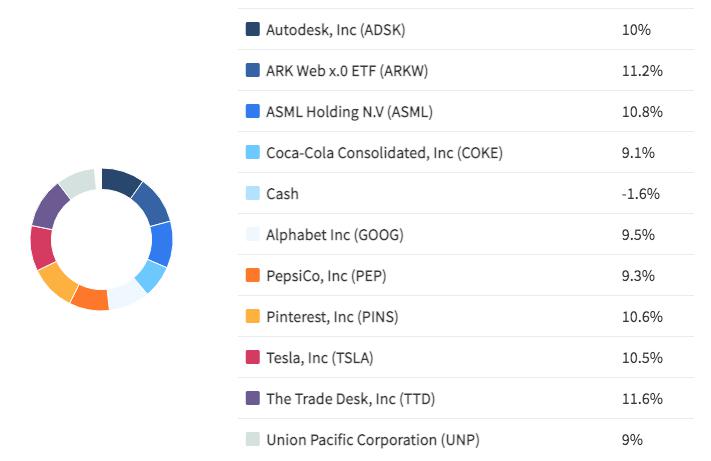This screenshot has height=461, width=711.
Task: Select the Pinterest yellow legend swatch
Action: tap(253, 317)
